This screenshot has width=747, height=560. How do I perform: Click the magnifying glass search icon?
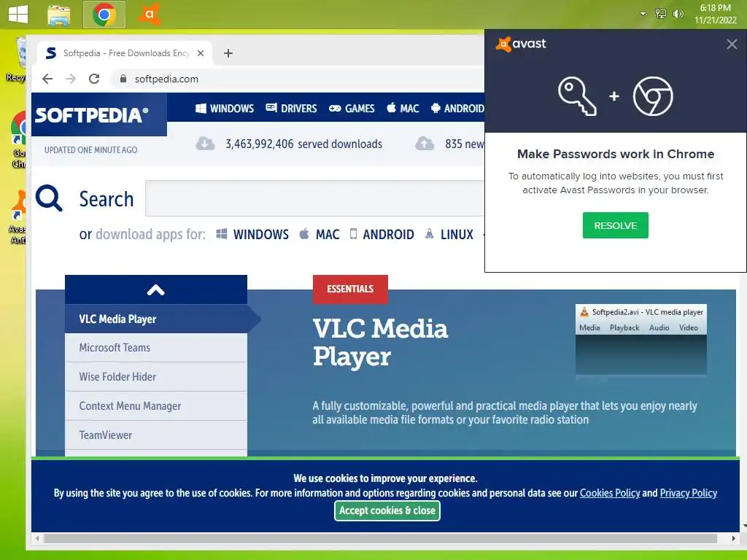49,198
